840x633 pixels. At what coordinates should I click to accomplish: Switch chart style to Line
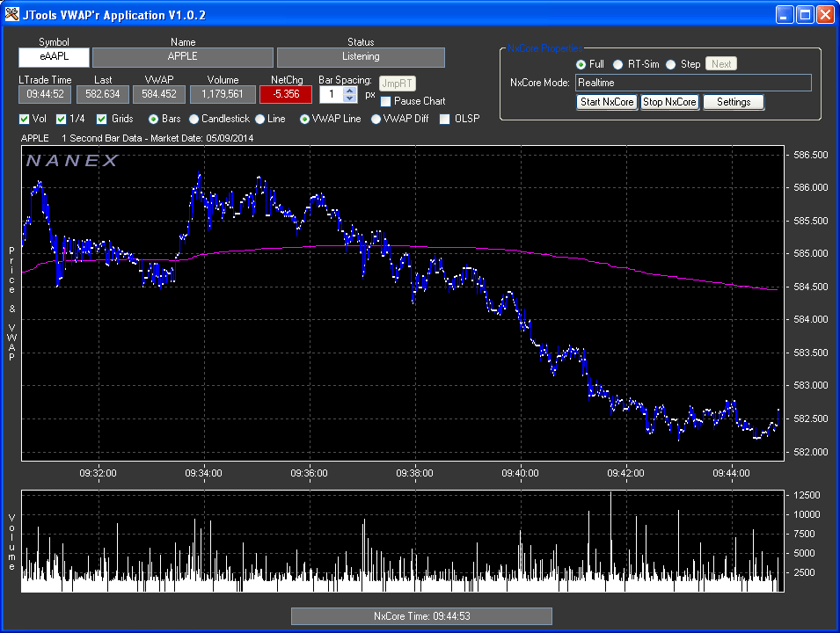(259, 119)
